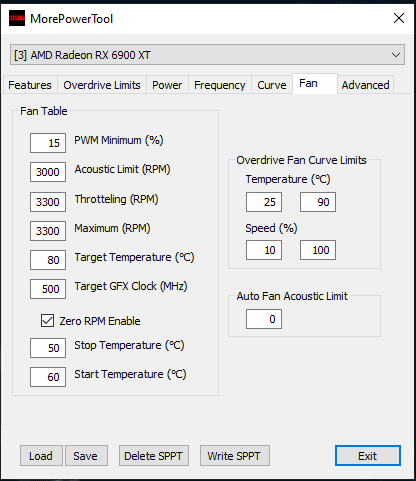This screenshot has width=416, height=481.
Task: Select the Power tab
Action: click(167, 85)
